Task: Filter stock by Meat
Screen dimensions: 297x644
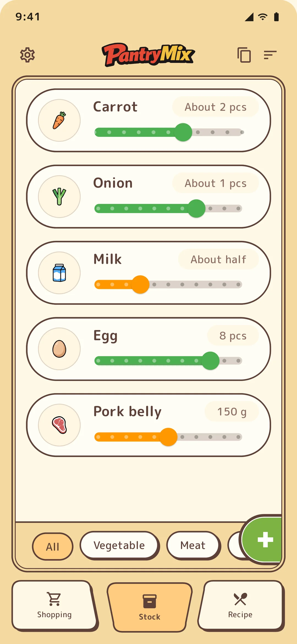Action: click(193, 546)
